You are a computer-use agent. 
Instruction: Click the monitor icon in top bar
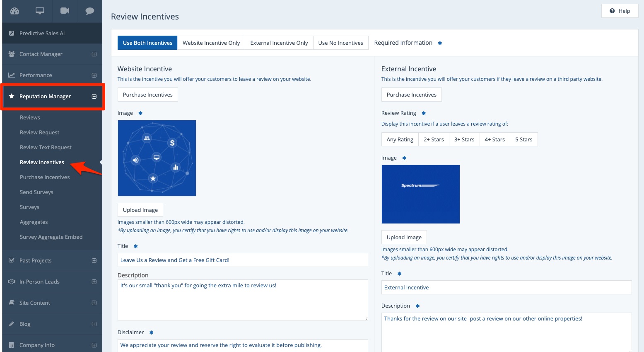40,11
